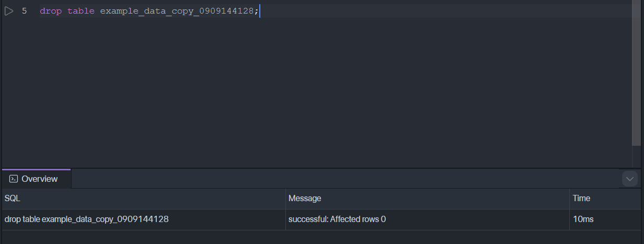The height and width of the screenshot is (244, 644).
Task: Select the Message column header
Action: (305, 199)
